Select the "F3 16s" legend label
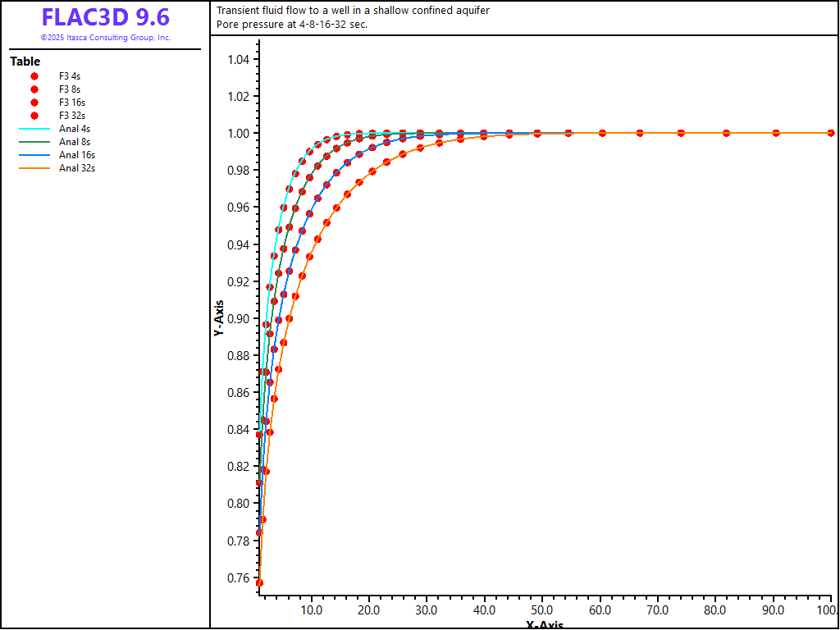The image size is (840, 630). pos(72,103)
